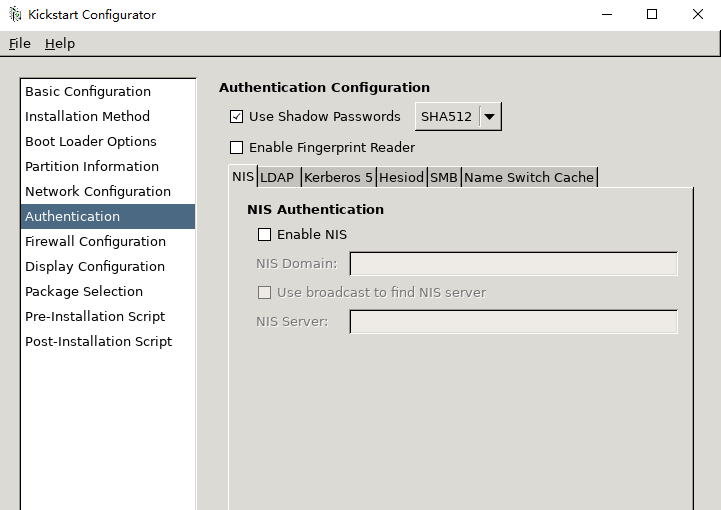The height and width of the screenshot is (510, 721).
Task: Enable Fingerprint Reader checkbox
Action: 236,148
